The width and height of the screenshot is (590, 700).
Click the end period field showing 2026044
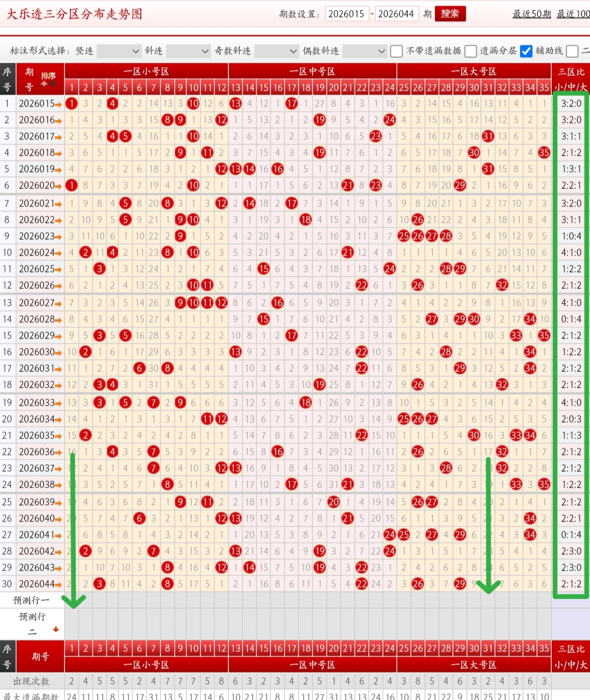click(x=396, y=14)
